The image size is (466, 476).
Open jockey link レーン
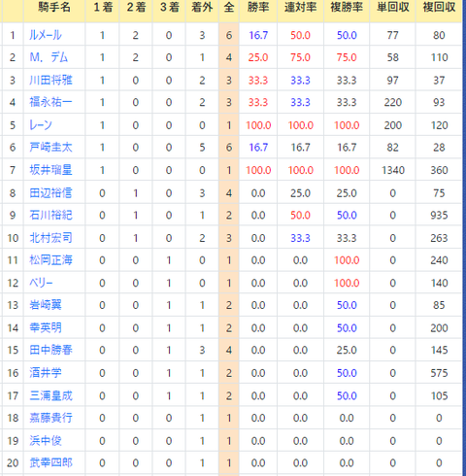click(x=41, y=125)
